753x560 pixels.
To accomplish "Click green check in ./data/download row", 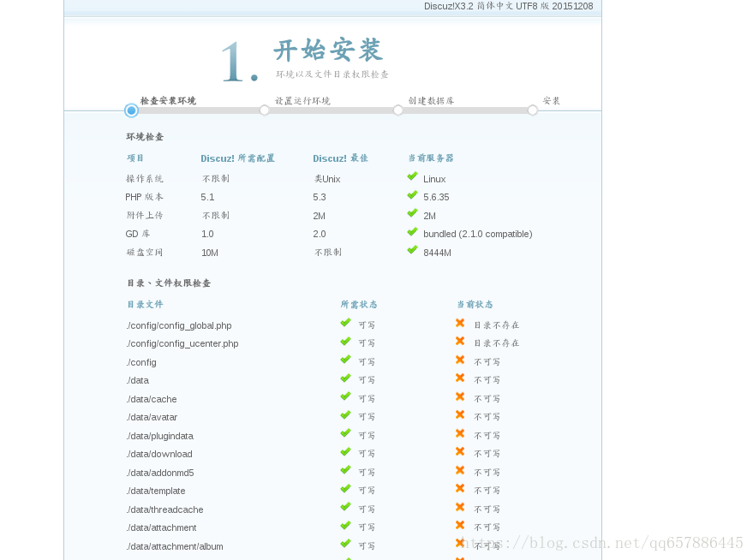I will point(346,452).
